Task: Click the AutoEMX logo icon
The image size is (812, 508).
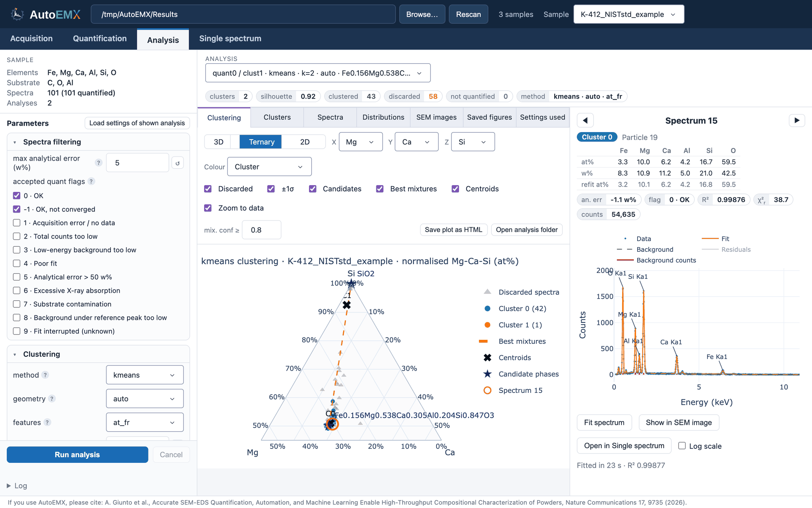Action: click(x=17, y=14)
